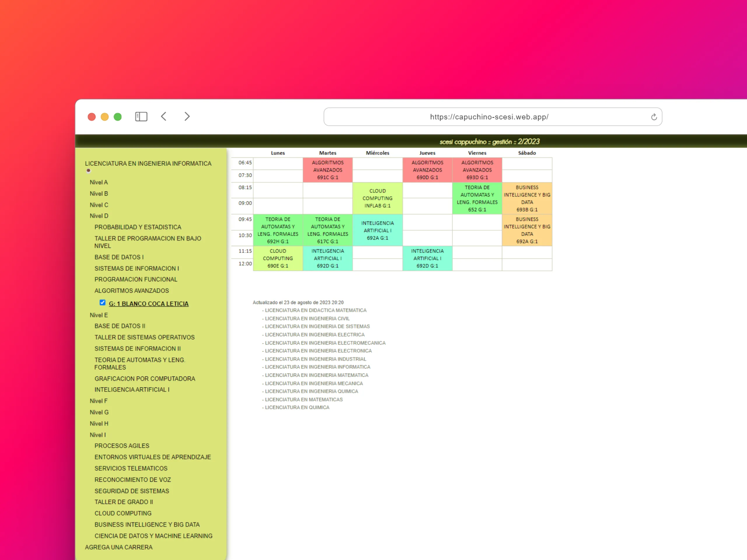747x560 pixels.
Task: Click the small dot under the career title
Action: coord(88,171)
